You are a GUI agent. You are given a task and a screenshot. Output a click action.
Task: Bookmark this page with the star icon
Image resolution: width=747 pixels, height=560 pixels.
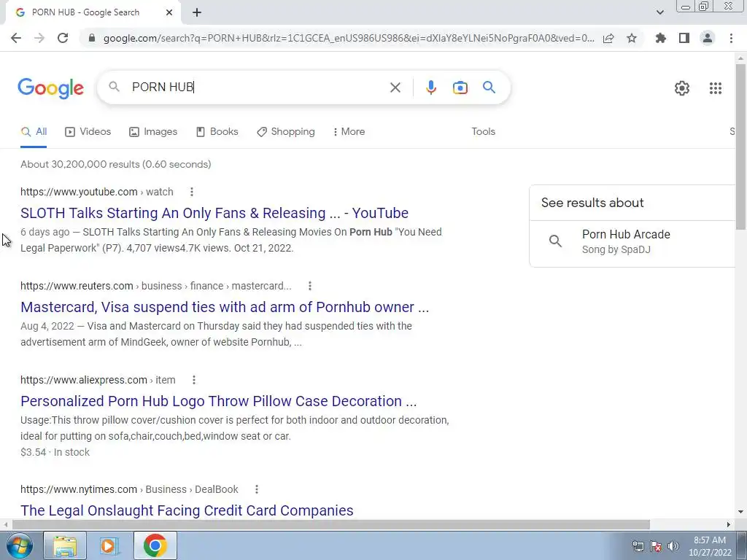tap(632, 38)
